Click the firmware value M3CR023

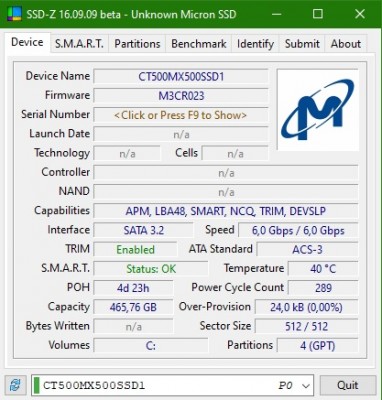point(181,96)
